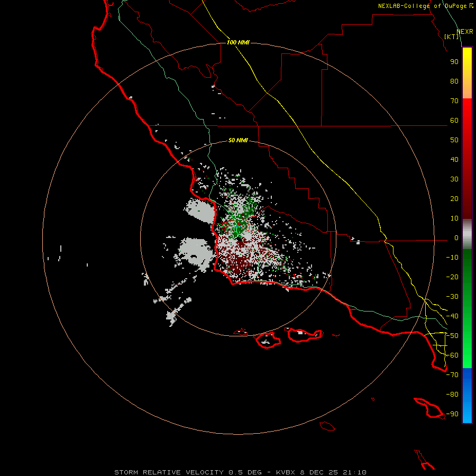Click the -40 value on the velocity scale
476x476 pixels.
point(452,316)
